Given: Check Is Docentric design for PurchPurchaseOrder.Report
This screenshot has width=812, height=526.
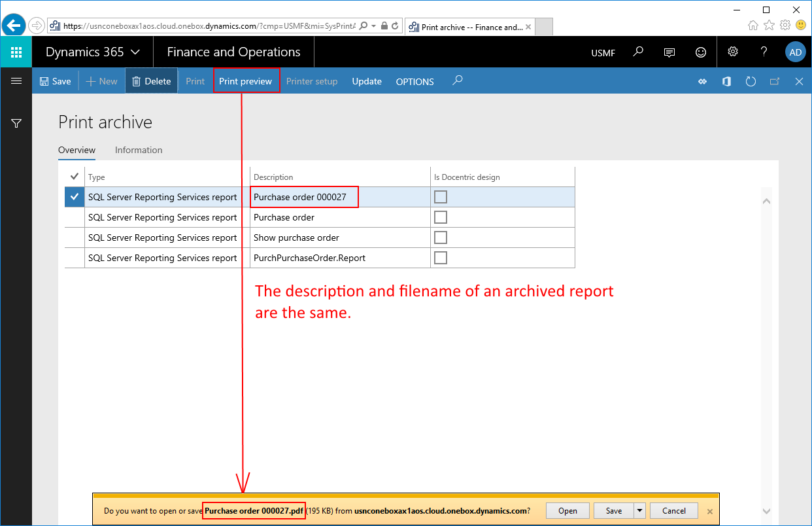Looking at the screenshot, I should 441,258.
